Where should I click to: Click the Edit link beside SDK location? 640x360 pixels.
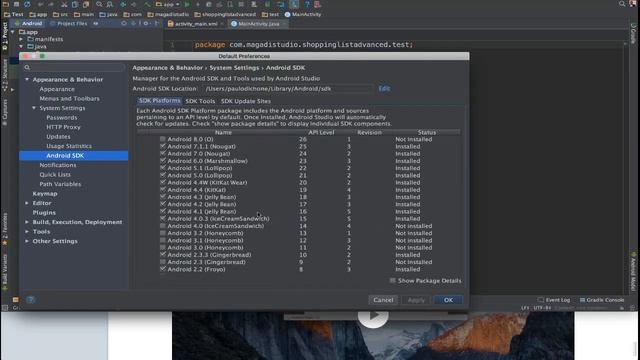[x=384, y=89]
